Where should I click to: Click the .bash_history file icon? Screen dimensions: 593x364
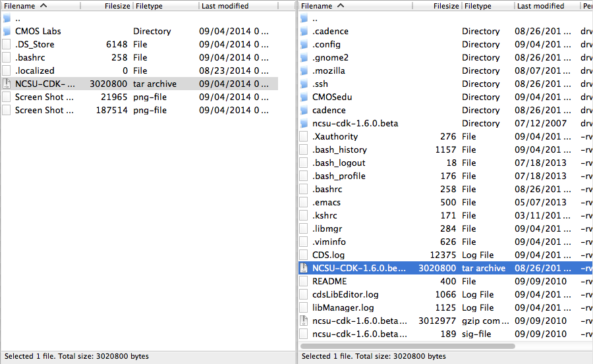[304, 149]
